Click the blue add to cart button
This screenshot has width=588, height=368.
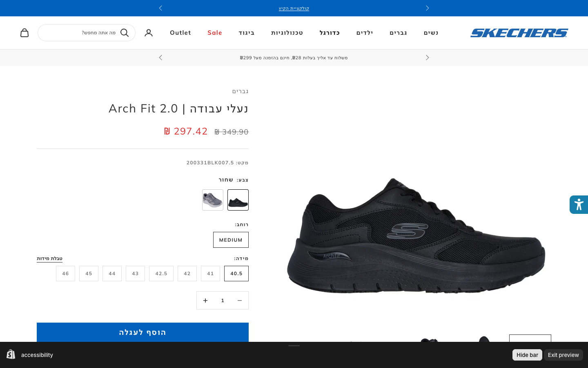(143, 332)
